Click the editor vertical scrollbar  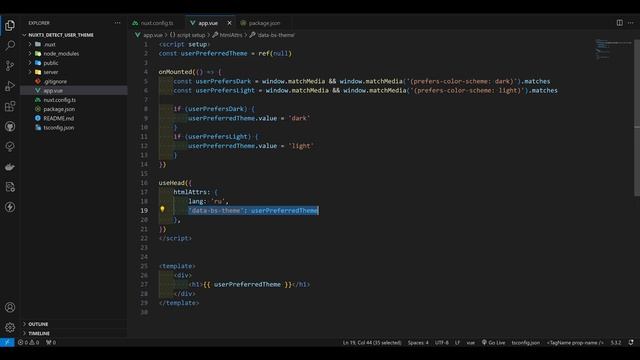637,118
